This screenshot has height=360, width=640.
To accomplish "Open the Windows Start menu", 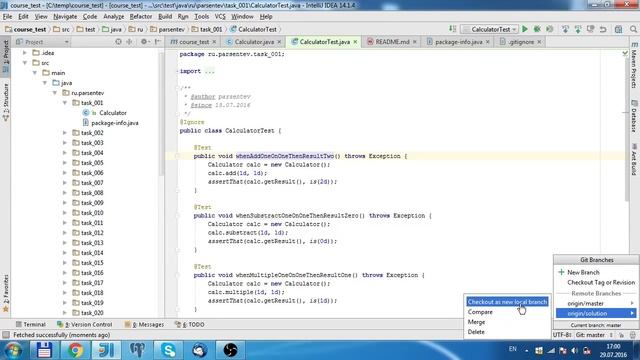I will click(x=13, y=350).
